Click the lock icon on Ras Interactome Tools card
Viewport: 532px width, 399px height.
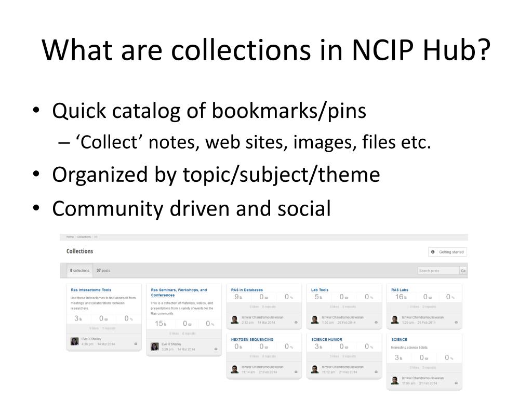click(x=136, y=344)
